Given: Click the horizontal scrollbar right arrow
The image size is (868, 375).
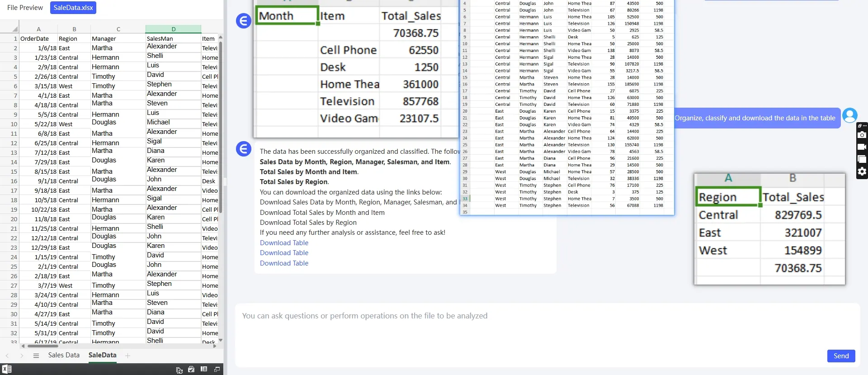Looking at the screenshot, I should [215, 346].
